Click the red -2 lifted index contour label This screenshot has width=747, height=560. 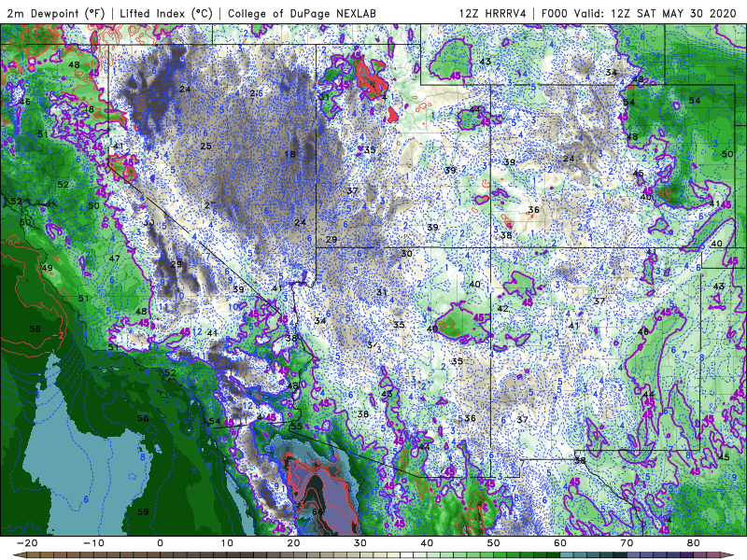pyautogui.click(x=59, y=336)
